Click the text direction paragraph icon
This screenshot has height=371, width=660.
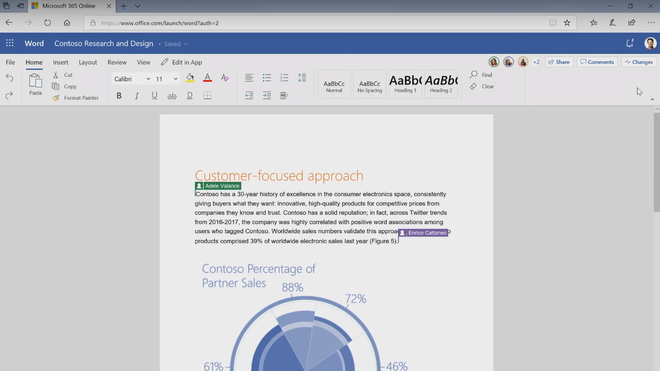point(284,96)
